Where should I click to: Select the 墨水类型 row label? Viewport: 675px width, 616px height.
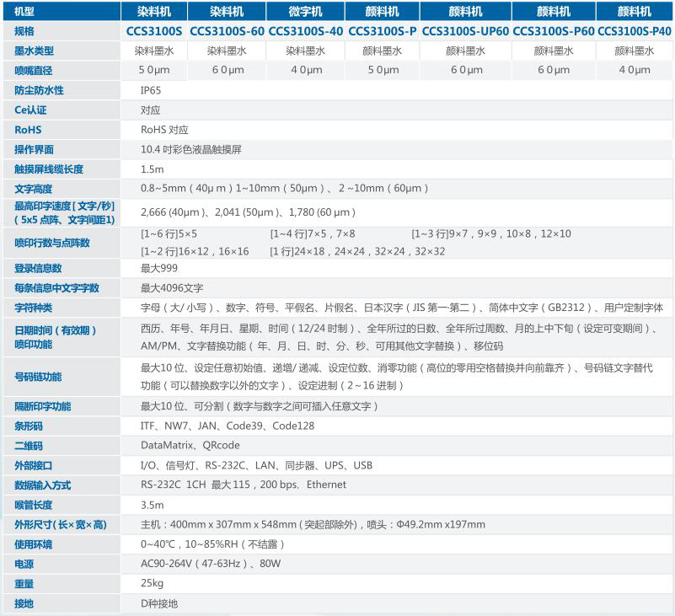pyautogui.click(x=34, y=51)
